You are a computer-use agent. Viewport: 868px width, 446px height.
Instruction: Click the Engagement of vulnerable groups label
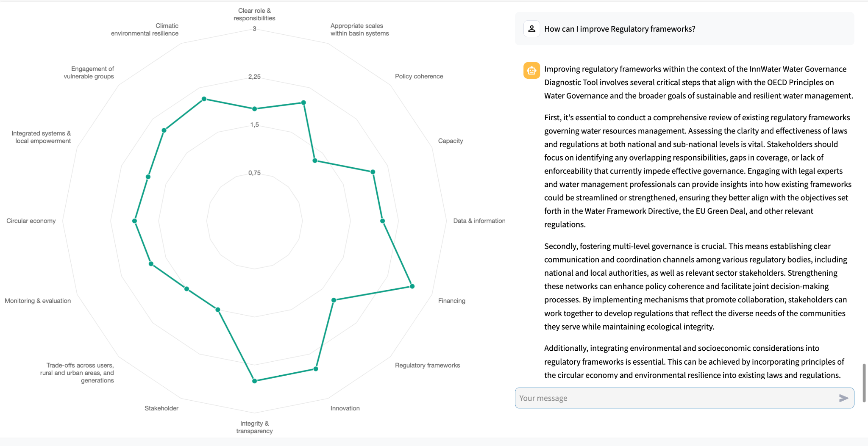tap(89, 72)
